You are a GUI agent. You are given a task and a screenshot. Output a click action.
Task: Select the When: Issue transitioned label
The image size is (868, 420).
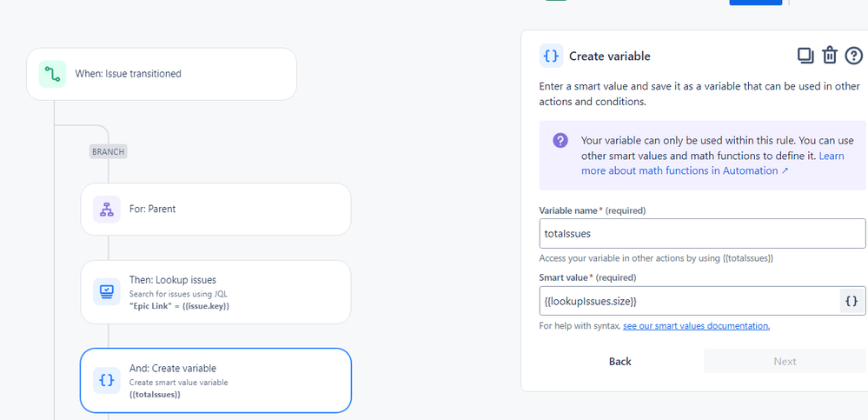(x=128, y=74)
